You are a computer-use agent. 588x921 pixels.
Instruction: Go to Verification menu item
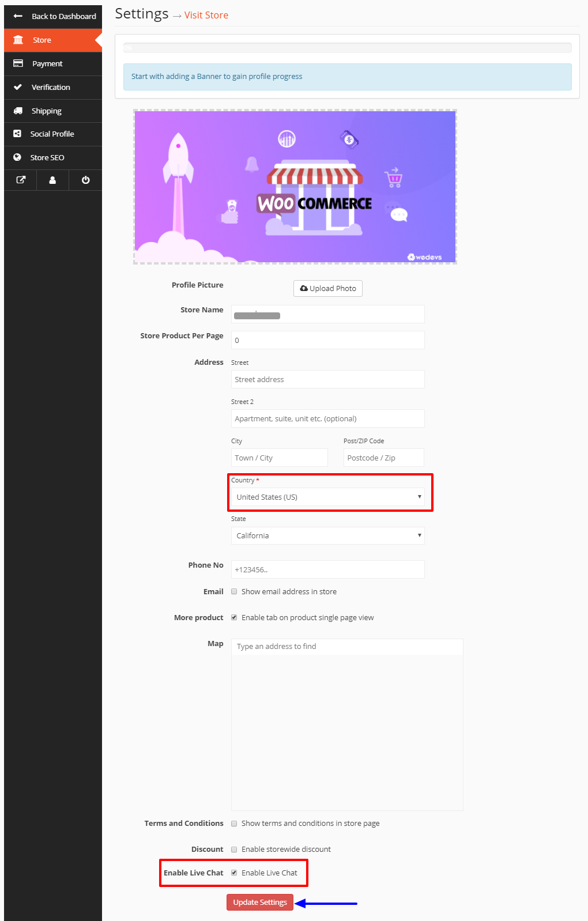click(x=53, y=87)
